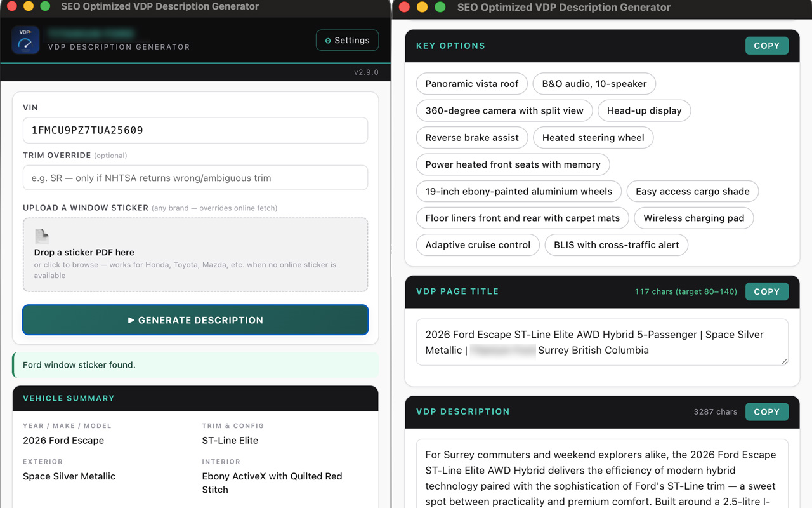
Task: Click Generate Description button
Action: tap(195, 320)
